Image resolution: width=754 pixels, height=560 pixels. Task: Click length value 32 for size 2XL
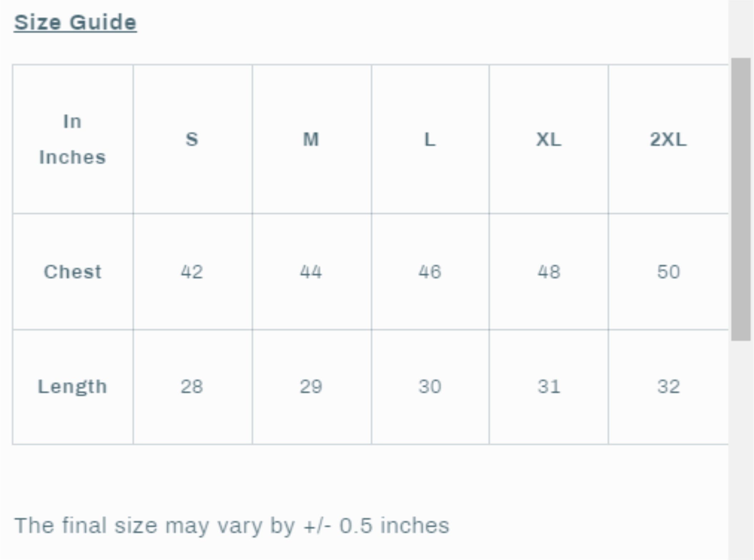coord(668,387)
